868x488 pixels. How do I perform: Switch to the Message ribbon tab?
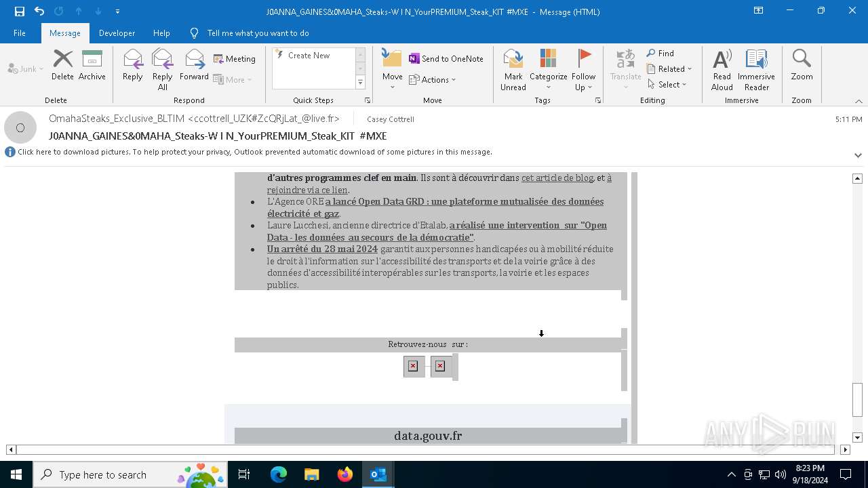(x=65, y=33)
